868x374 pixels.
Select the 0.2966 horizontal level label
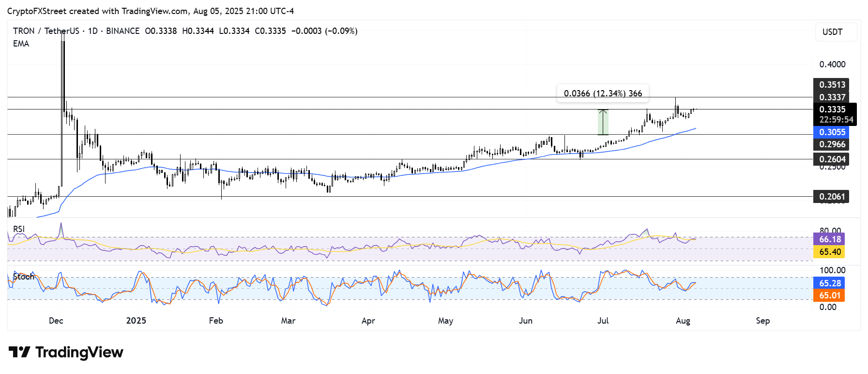832,144
